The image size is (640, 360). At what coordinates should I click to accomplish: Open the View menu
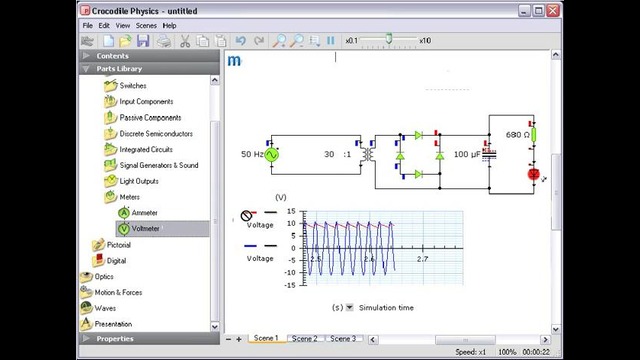tap(122, 26)
